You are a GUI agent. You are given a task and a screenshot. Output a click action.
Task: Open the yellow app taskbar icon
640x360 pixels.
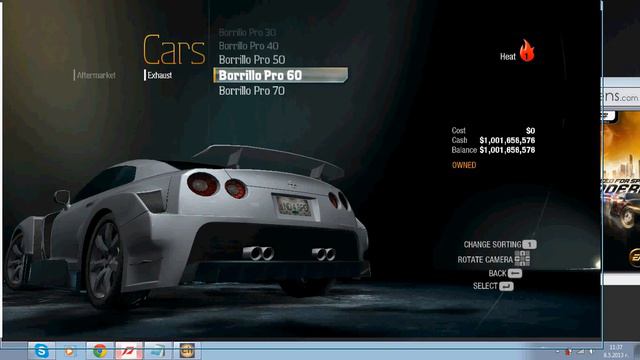pyautogui.click(x=187, y=351)
